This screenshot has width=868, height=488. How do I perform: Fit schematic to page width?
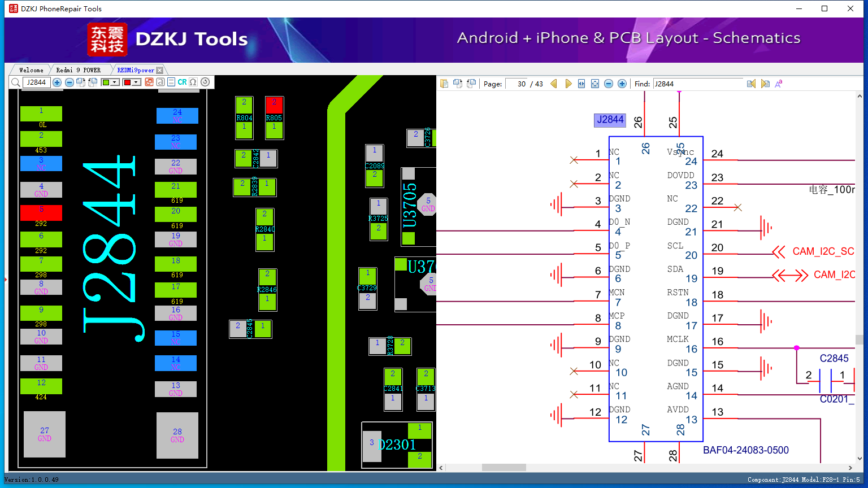click(x=581, y=84)
